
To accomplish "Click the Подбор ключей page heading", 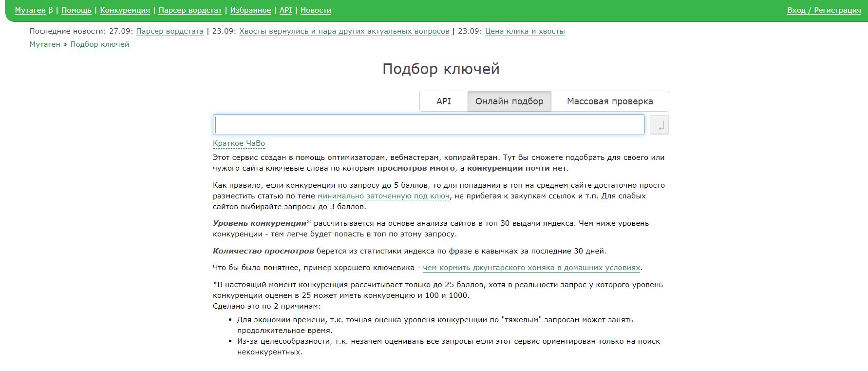I will [x=441, y=69].
